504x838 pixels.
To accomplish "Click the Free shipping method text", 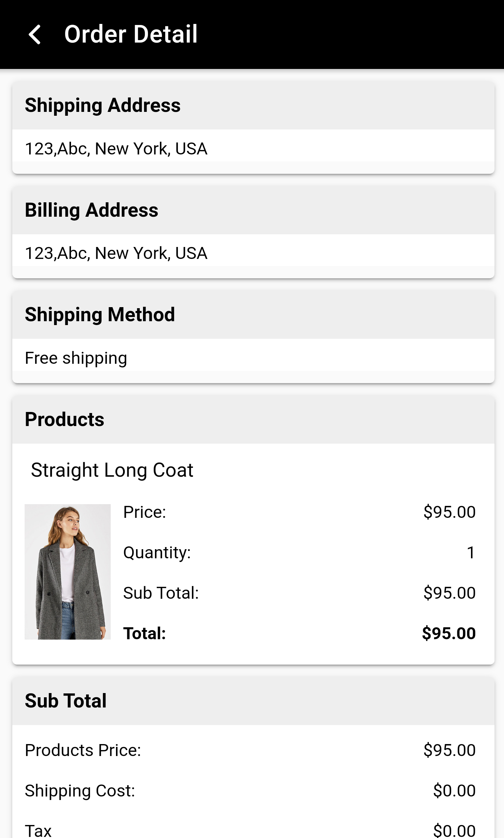I will (76, 358).
